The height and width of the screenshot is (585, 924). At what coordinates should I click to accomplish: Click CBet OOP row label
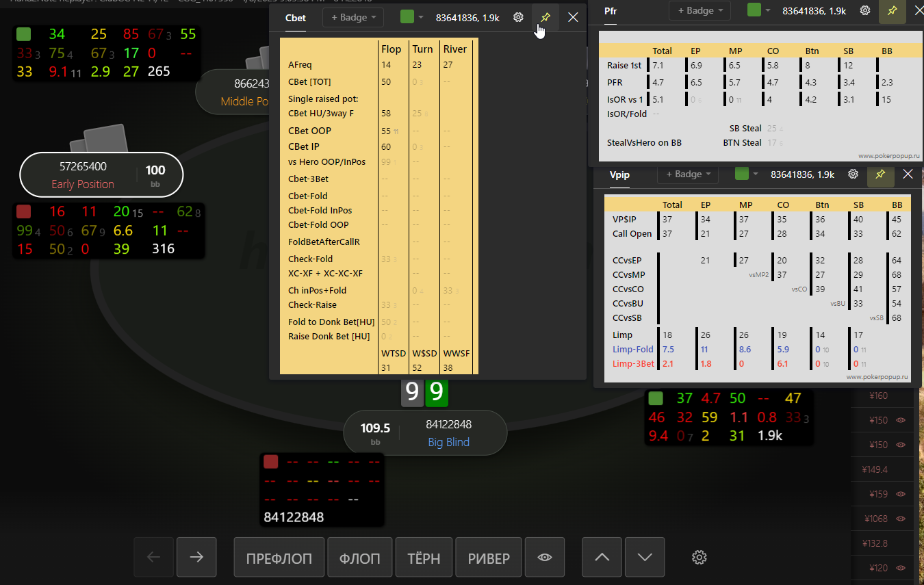click(x=309, y=131)
